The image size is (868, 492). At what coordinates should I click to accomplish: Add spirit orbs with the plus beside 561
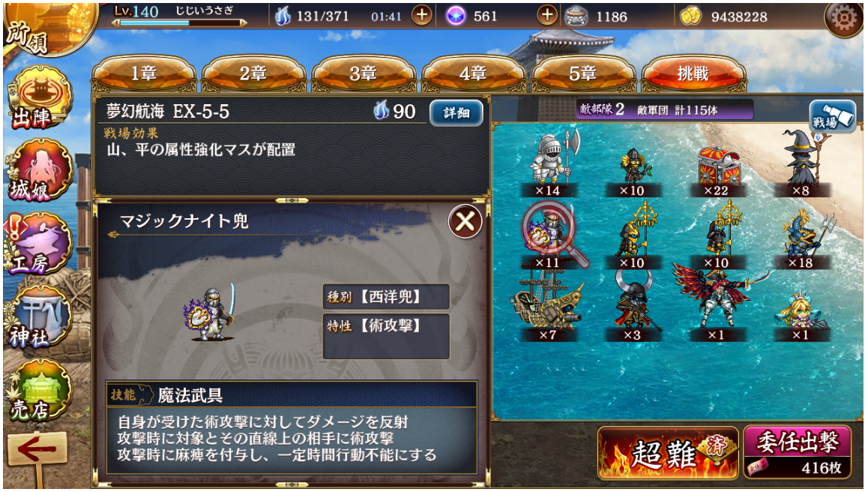547,16
